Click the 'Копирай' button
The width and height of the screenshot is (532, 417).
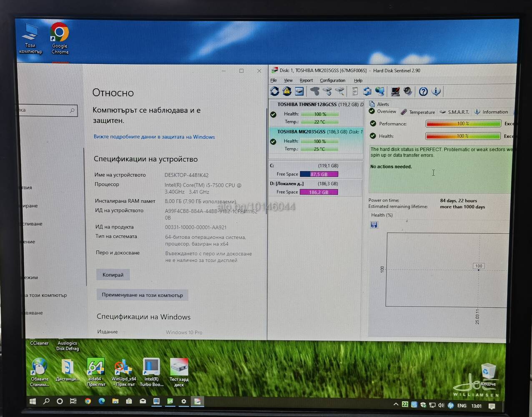pos(113,275)
